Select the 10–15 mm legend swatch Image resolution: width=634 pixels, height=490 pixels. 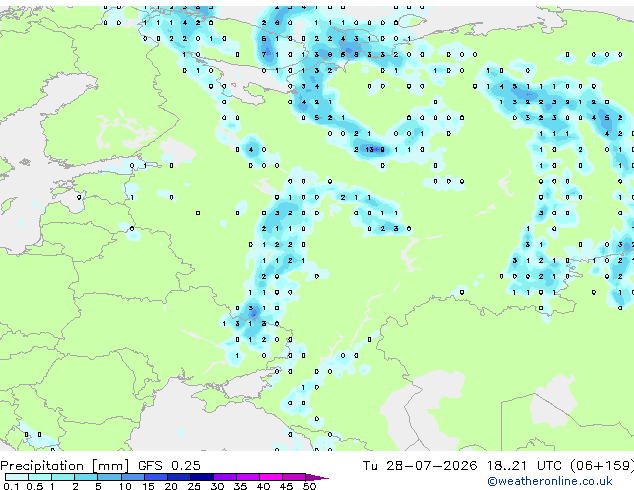133,477
